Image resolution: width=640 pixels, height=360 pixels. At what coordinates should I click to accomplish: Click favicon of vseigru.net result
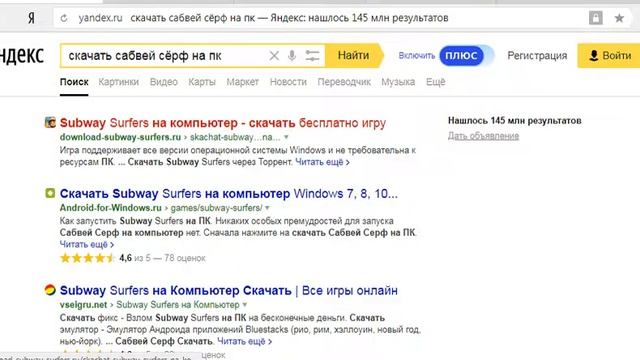tap(50, 290)
